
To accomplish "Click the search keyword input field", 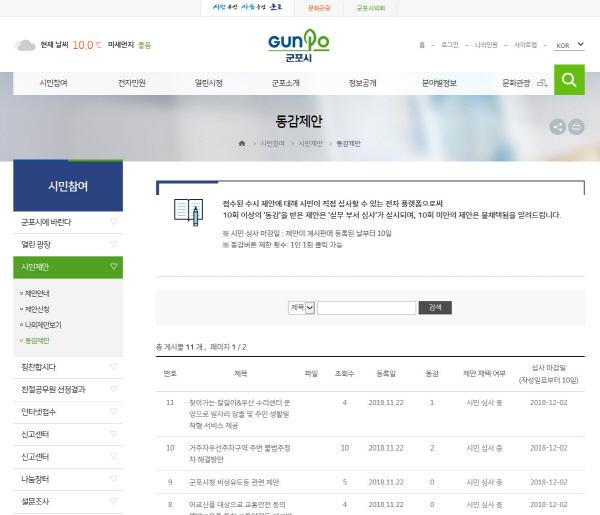I will tap(366, 307).
